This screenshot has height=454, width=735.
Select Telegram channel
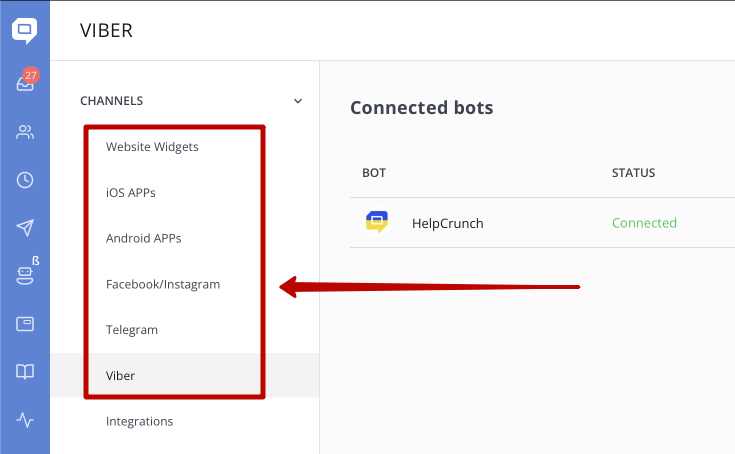(132, 330)
